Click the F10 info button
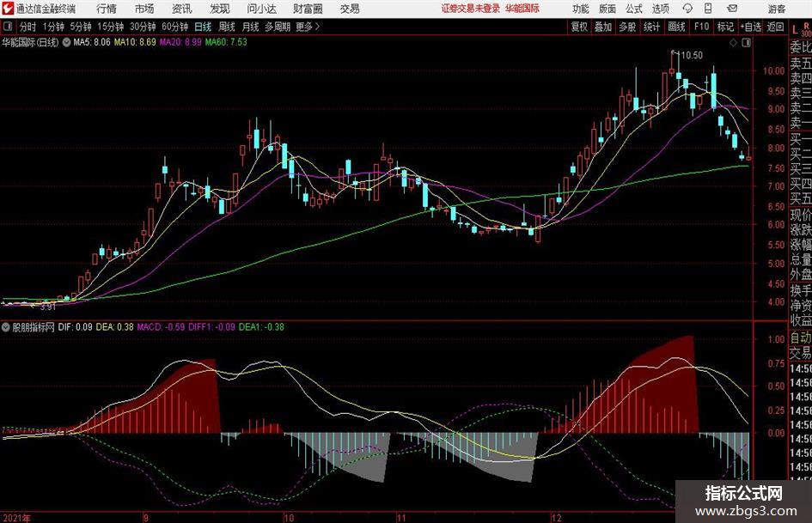 [x=701, y=27]
